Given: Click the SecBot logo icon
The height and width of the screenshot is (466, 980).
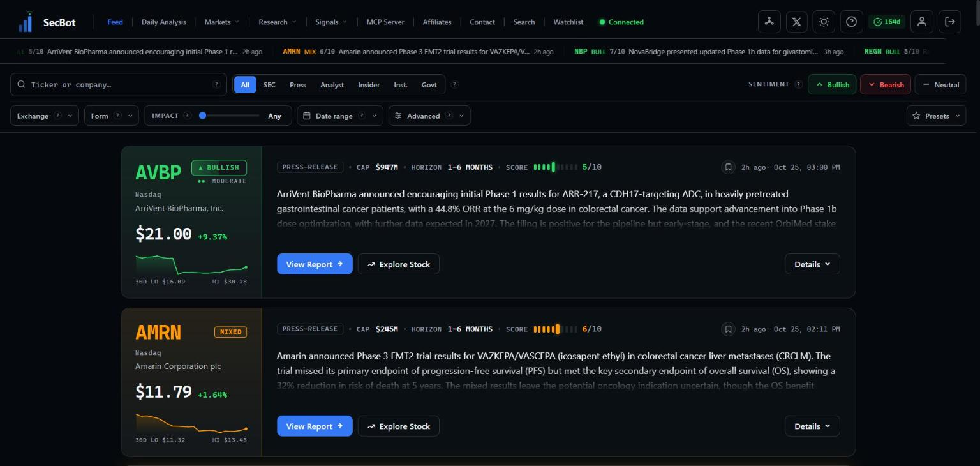Looking at the screenshot, I should click(x=26, y=22).
